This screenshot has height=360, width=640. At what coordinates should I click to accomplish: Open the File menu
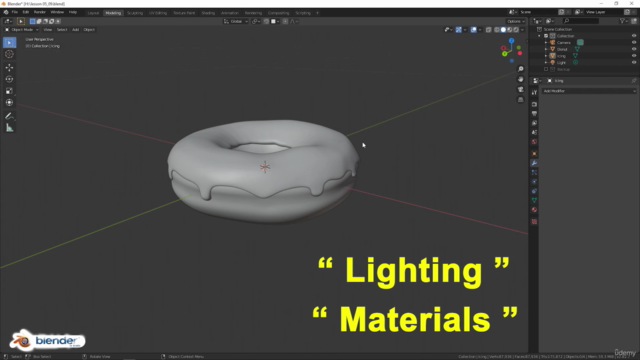(15, 12)
